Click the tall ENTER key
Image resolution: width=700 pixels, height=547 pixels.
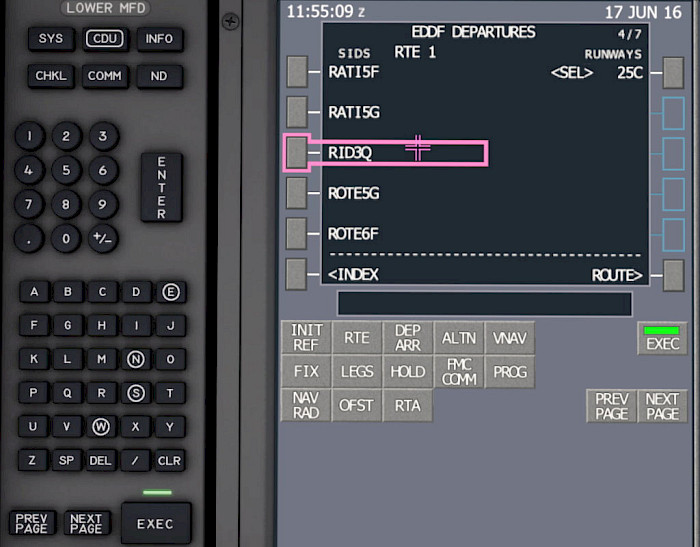coord(162,188)
